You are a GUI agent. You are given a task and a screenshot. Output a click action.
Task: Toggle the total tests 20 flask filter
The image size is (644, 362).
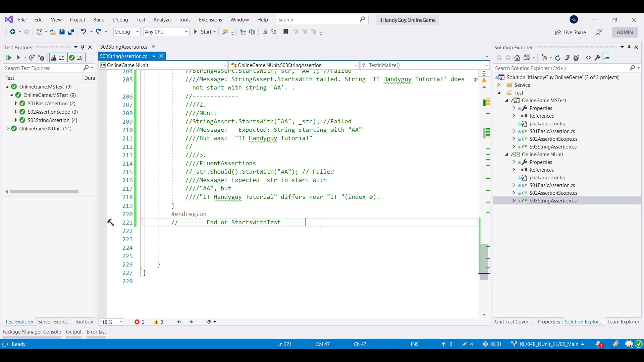pyautogui.click(x=58, y=58)
